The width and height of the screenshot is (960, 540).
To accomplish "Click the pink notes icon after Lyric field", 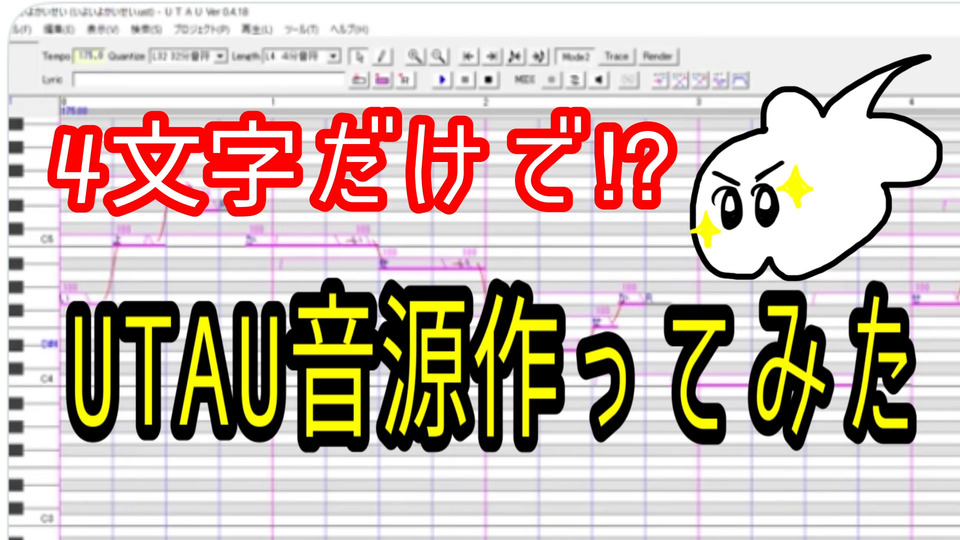I will [x=383, y=80].
